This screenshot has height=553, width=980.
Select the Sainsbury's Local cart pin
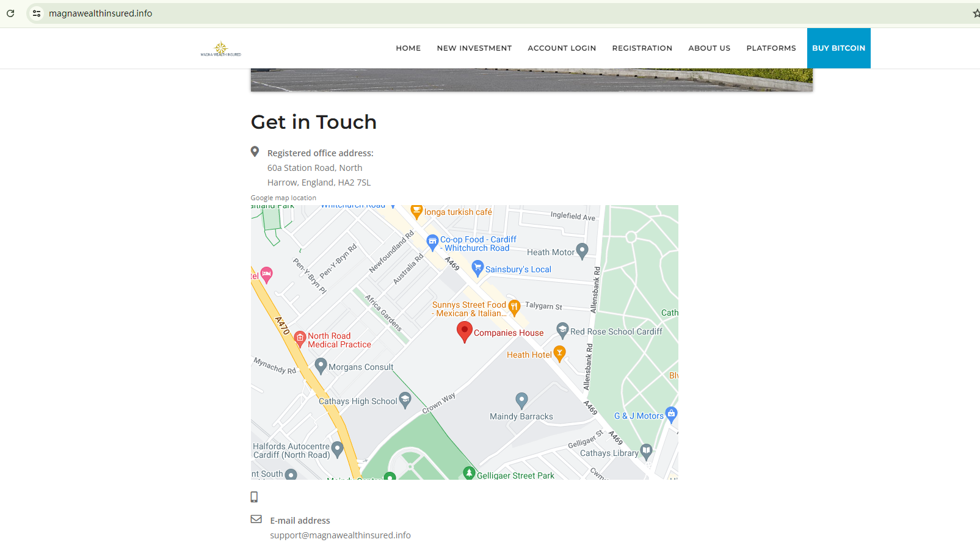click(x=478, y=268)
